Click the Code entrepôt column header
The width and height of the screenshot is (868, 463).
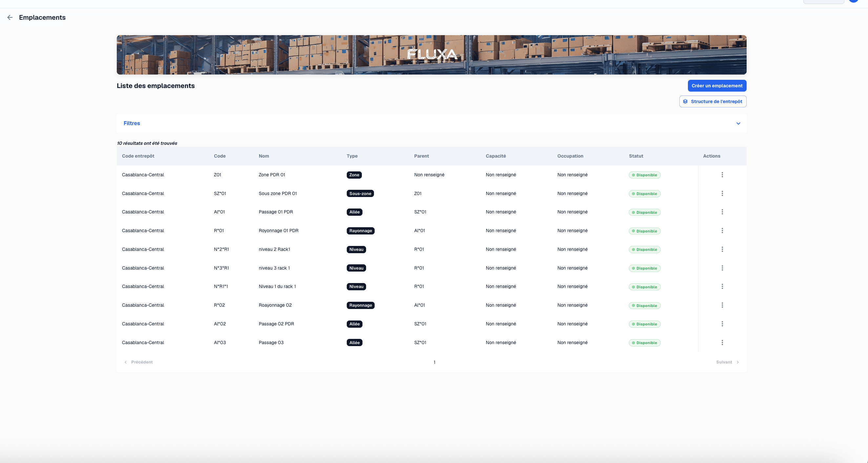(138, 156)
